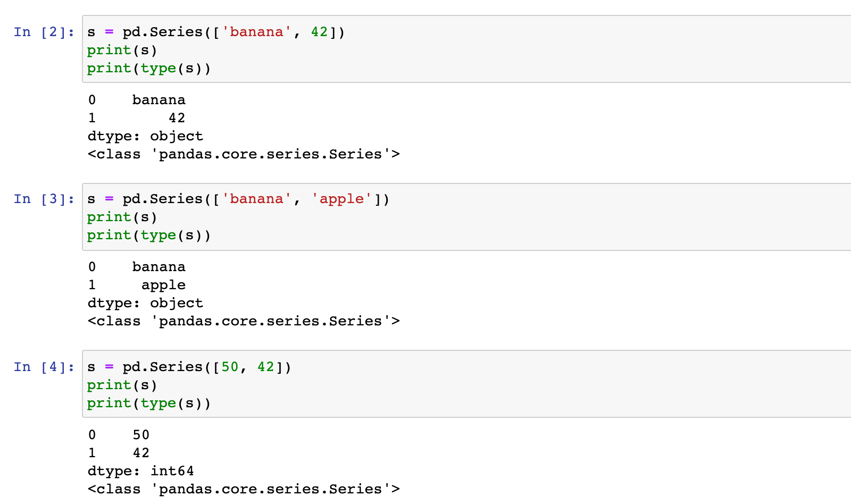Click the In [3] cell prompt
This screenshot has height=504, width=851.
(44, 199)
